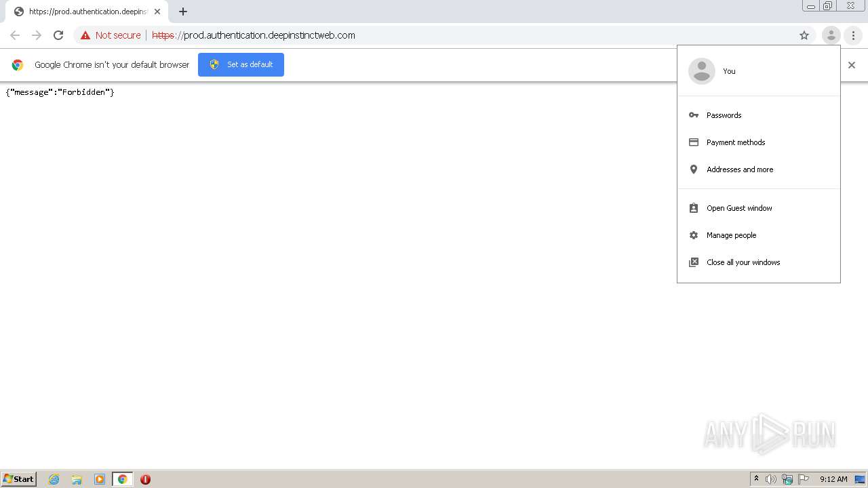
Task: Select Manage people
Action: pyautogui.click(x=759, y=235)
